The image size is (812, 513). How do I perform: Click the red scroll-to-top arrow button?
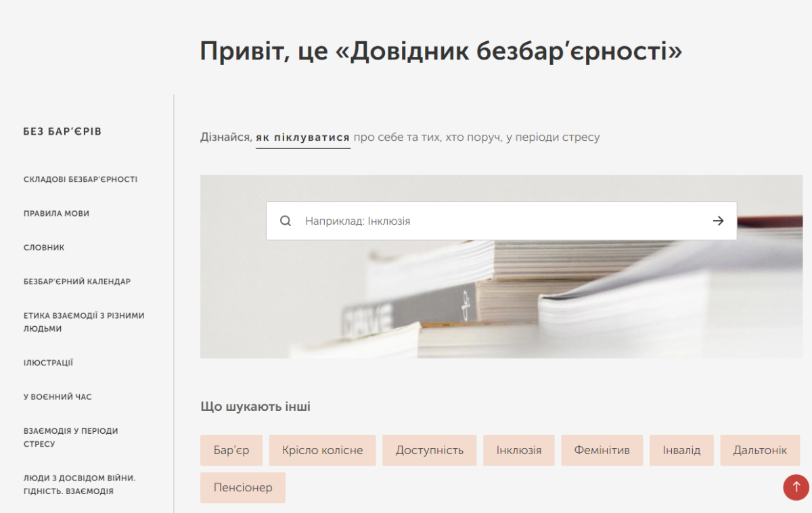point(796,487)
